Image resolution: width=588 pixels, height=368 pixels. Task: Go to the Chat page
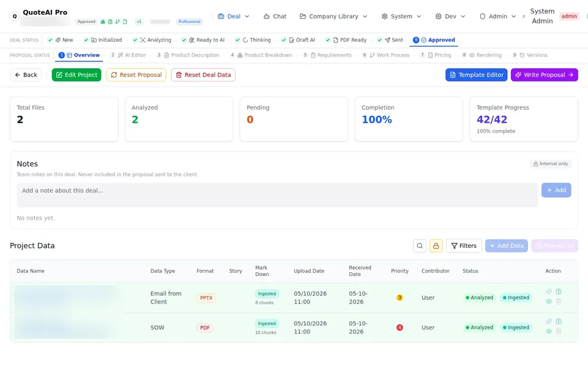[275, 17]
